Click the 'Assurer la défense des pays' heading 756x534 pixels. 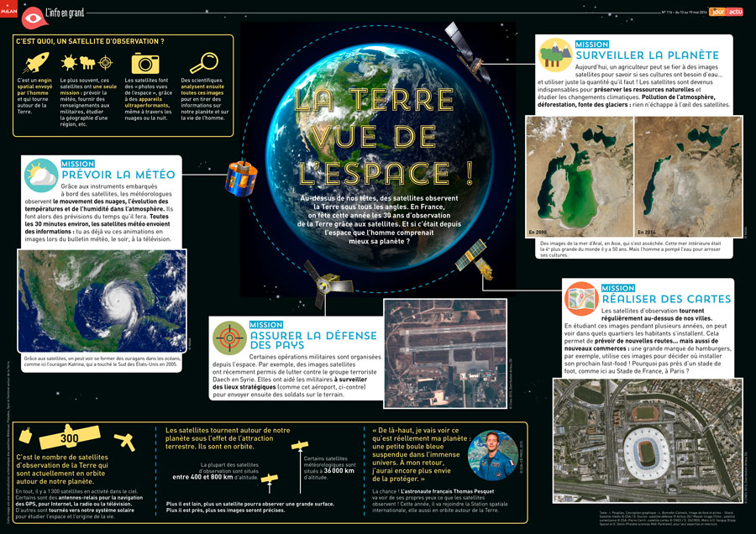313,340
